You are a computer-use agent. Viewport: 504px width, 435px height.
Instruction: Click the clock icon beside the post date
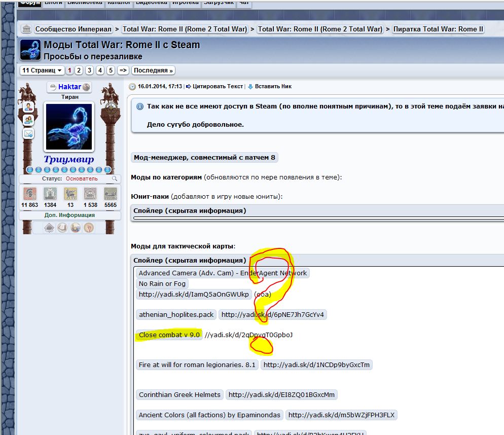click(x=132, y=87)
